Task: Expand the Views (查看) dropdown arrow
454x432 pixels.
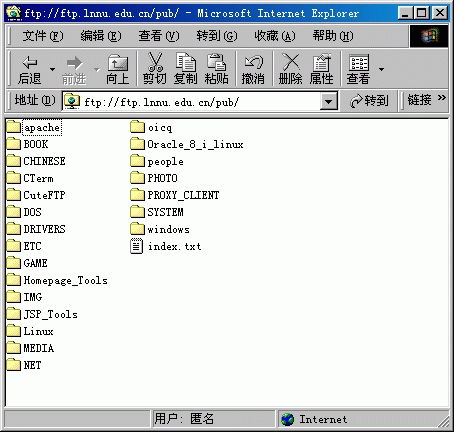Action: (381, 69)
